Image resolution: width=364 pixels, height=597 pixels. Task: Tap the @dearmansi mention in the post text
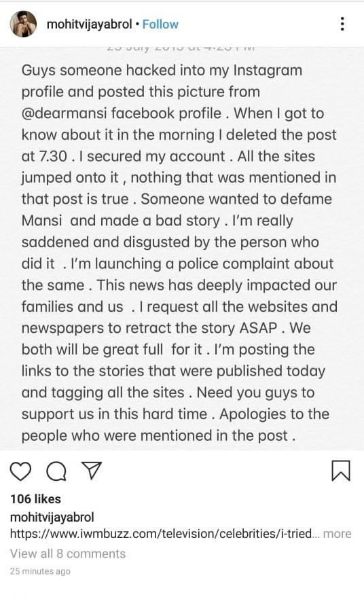64,113
